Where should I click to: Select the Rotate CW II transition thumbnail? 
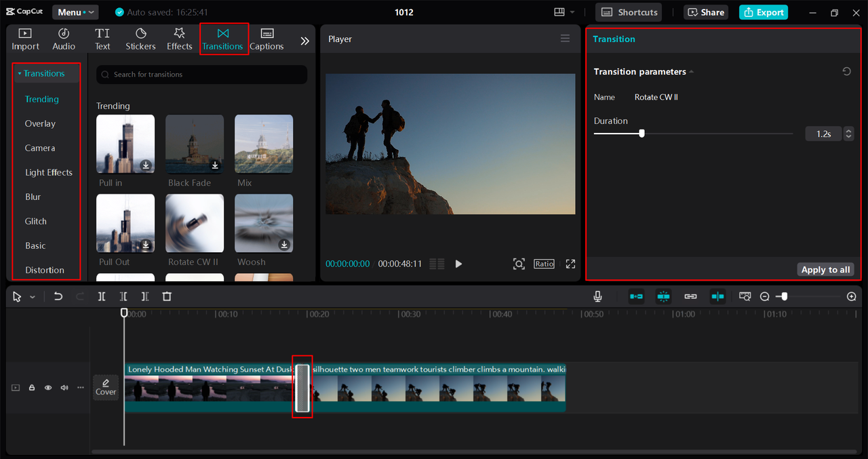pyautogui.click(x=195, y=223)
